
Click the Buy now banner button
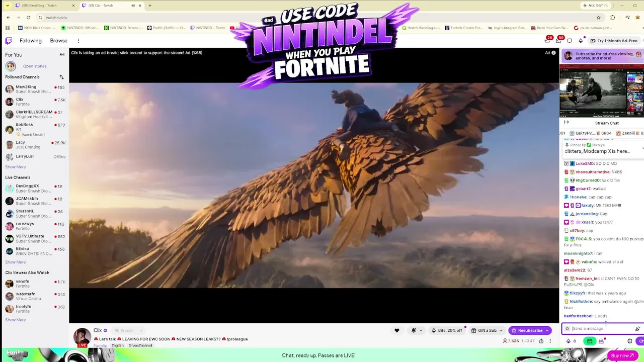pyautogui.click(x=622, y=355)
